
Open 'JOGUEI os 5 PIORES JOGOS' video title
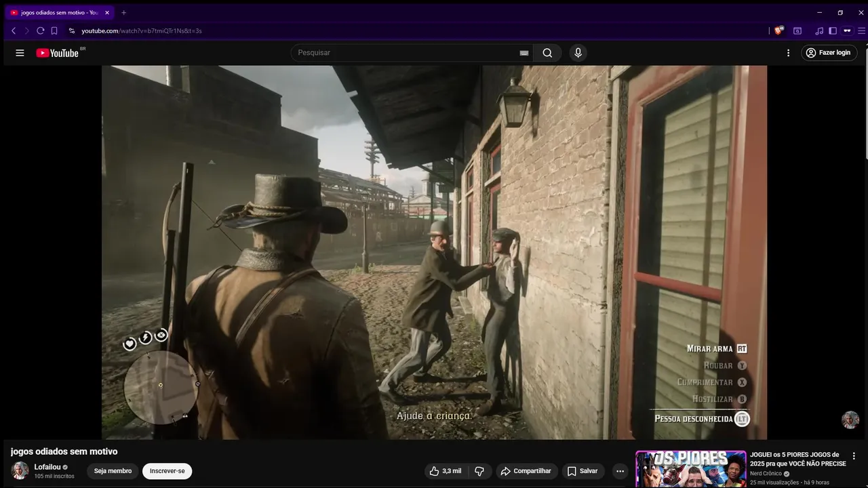pyautogui.click(x=798, y=459)
